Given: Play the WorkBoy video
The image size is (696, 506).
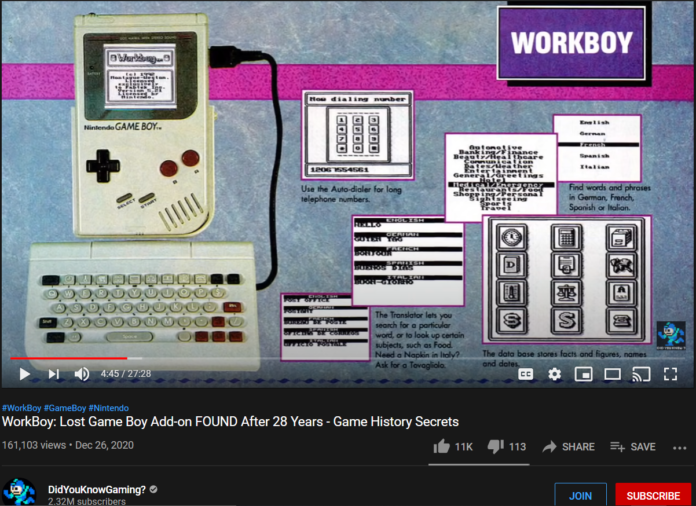Looking at the screenshot, I should point(25,374).
